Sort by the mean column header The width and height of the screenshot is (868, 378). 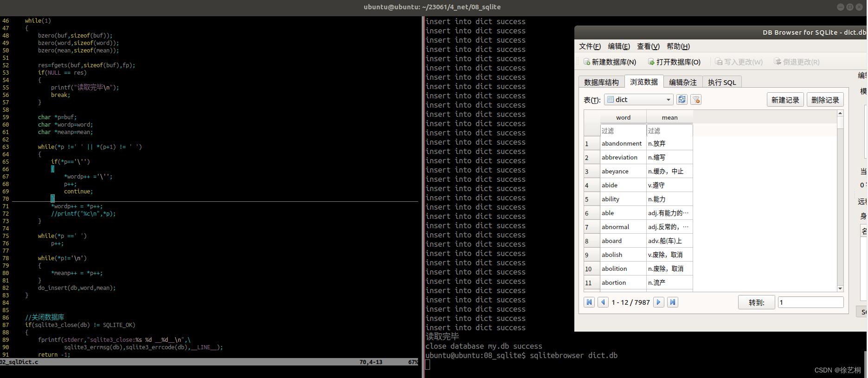click(x=669, y=117)
